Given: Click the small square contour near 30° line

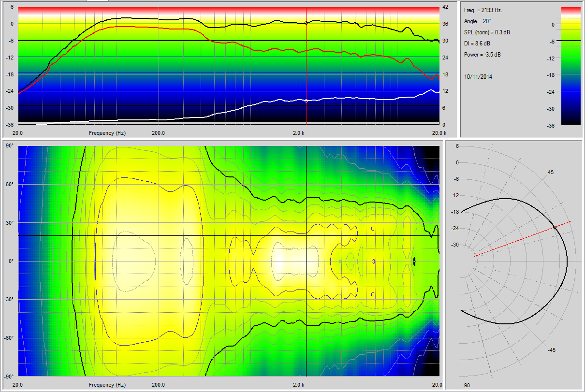Looking at the screenshot, I should [x=373, y=228].
